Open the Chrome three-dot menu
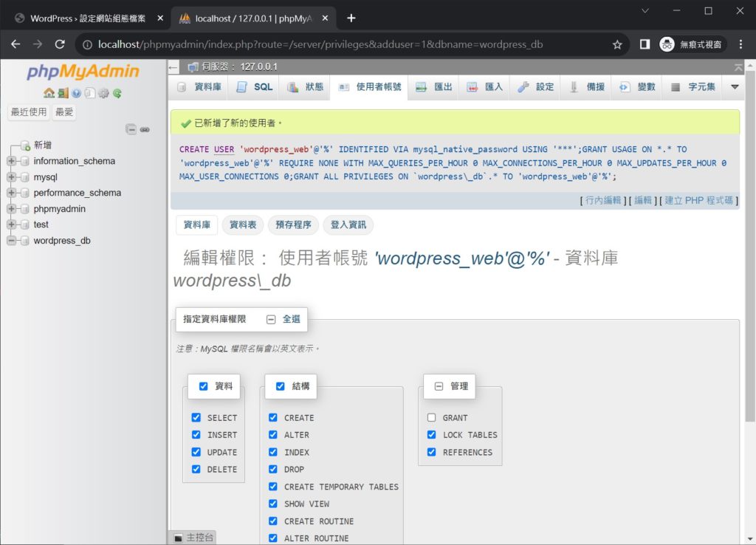This screenshot has height=545, width=756. pos(740,44)
